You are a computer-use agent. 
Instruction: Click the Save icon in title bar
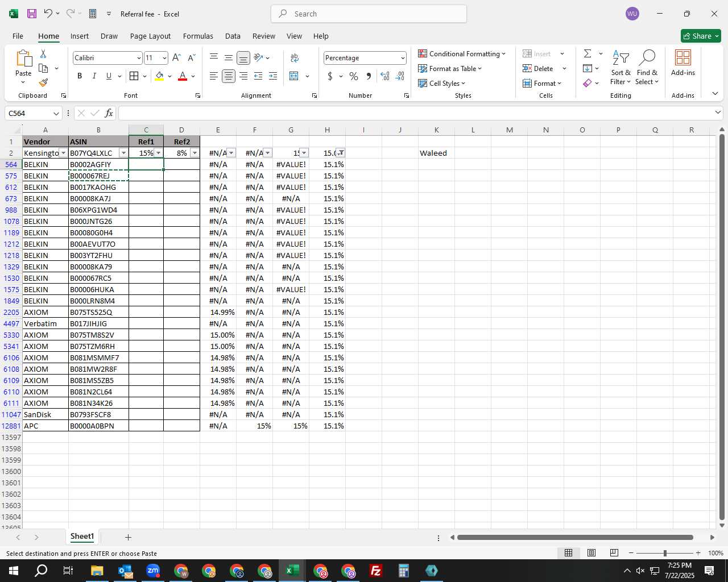pyautogui.click(x=32, y=14)
